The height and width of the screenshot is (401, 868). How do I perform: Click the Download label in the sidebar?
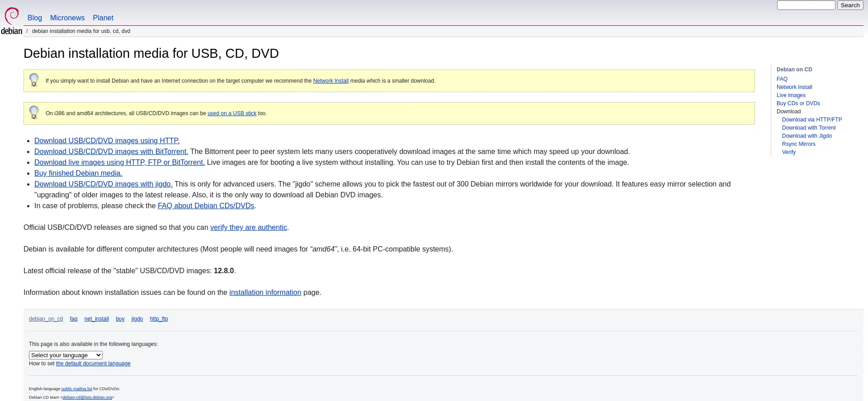tap(788, 112)
